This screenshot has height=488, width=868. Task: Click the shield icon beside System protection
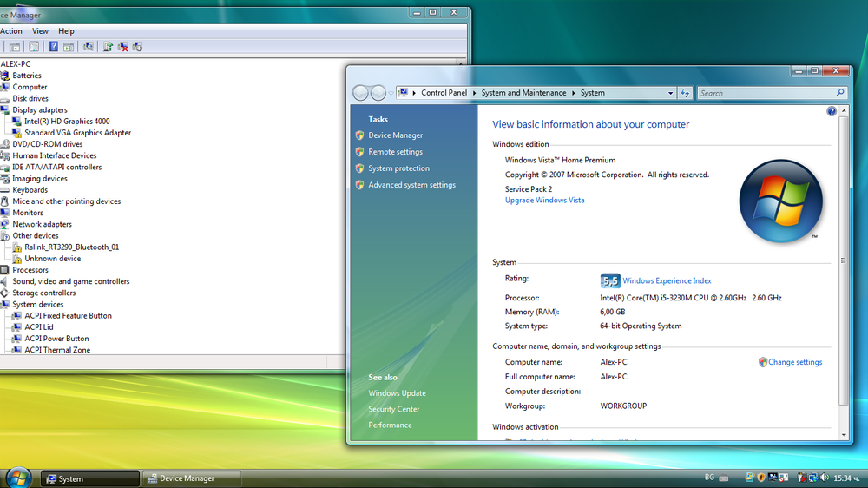click(x=360, y=168)
